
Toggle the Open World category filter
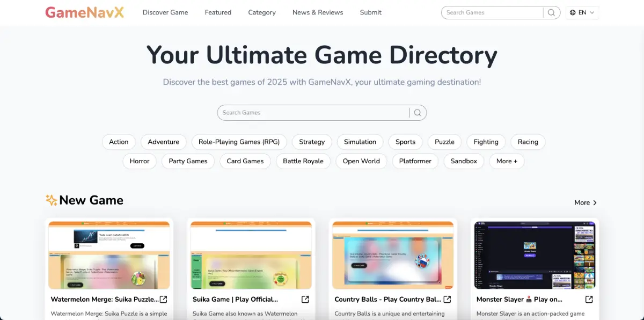[x=361, y=161]
